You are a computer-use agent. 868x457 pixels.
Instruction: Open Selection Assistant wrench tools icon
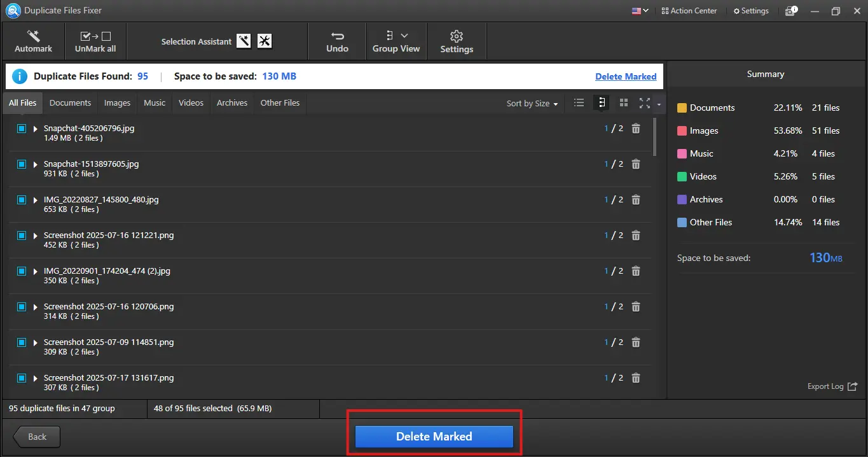(265, 41)
